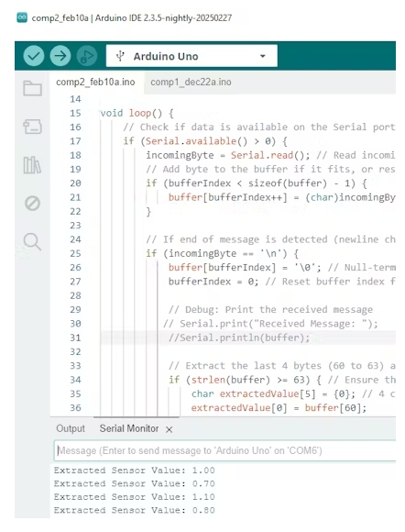This screenshot has height=532, width=405.
Task: Open the Debug sidebar panel icon
Action: click(33, 204)
